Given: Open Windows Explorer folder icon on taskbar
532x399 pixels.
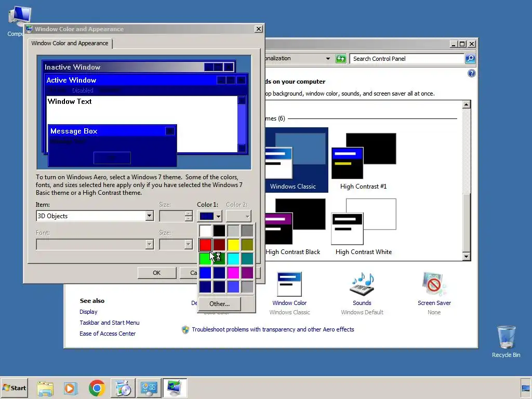Looking at the screenshot, I should (x=46, y=388).
